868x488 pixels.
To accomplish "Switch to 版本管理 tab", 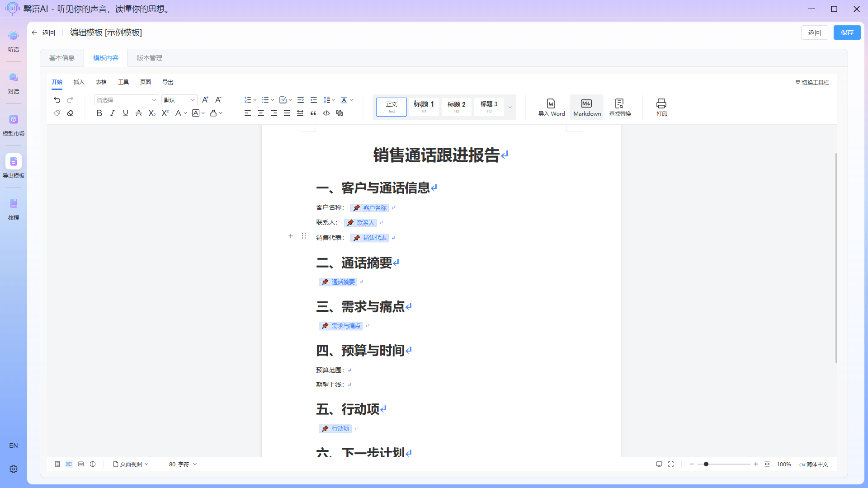I will click(150, 58).
